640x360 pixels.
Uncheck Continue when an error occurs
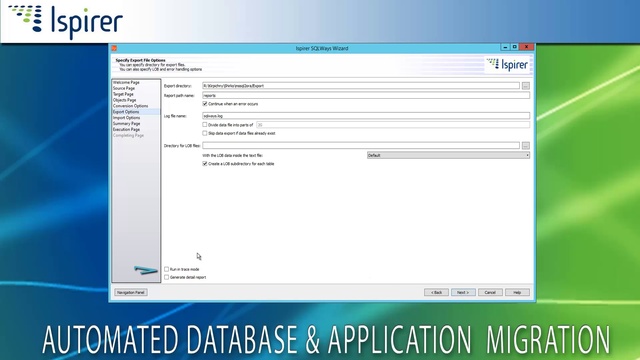205,104
